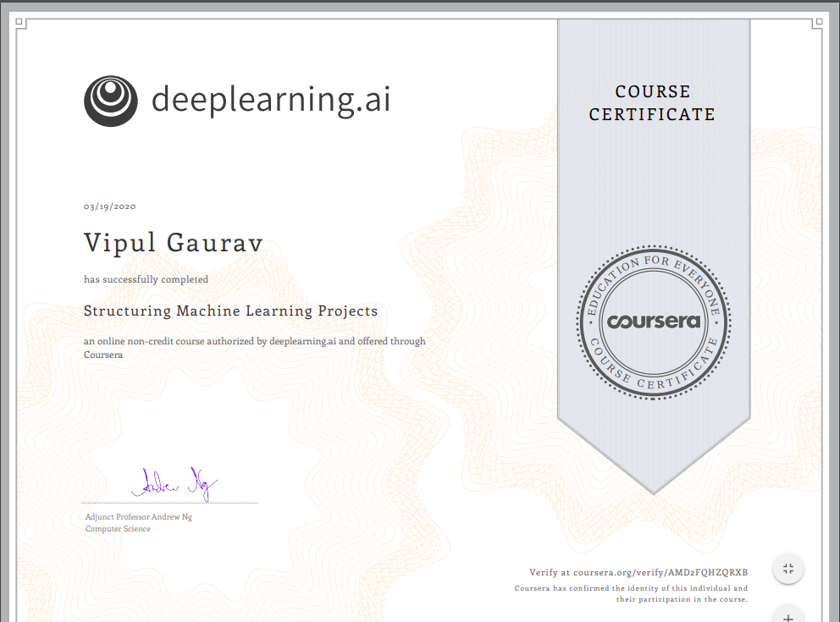Click 'Adjunct Professor Andrew Ng' caption

[x=139, y=516]
